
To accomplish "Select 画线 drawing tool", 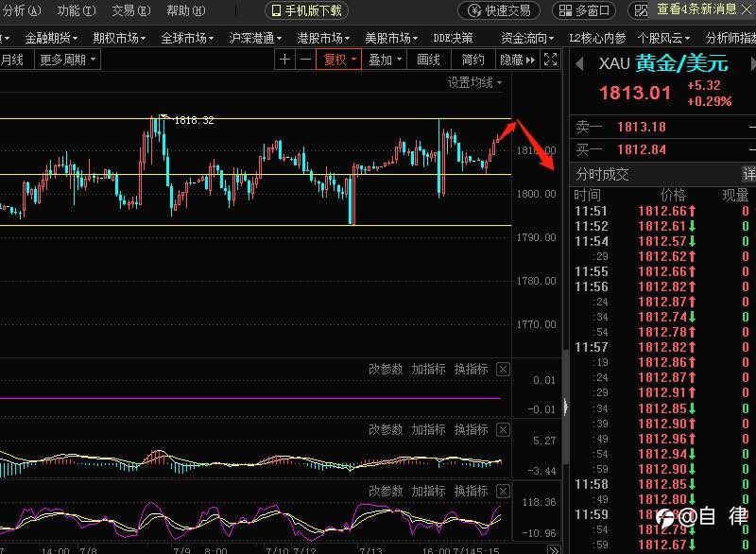I will (428, 60).
